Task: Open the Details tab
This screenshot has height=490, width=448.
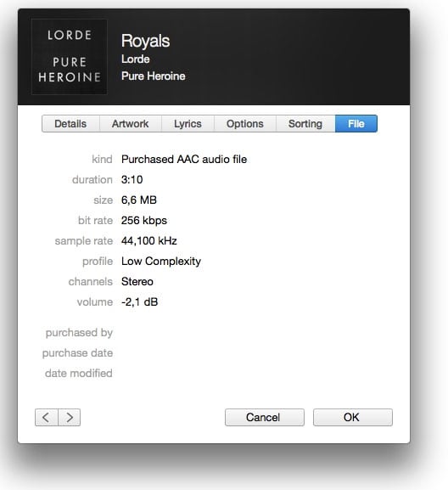Action: 70,124
